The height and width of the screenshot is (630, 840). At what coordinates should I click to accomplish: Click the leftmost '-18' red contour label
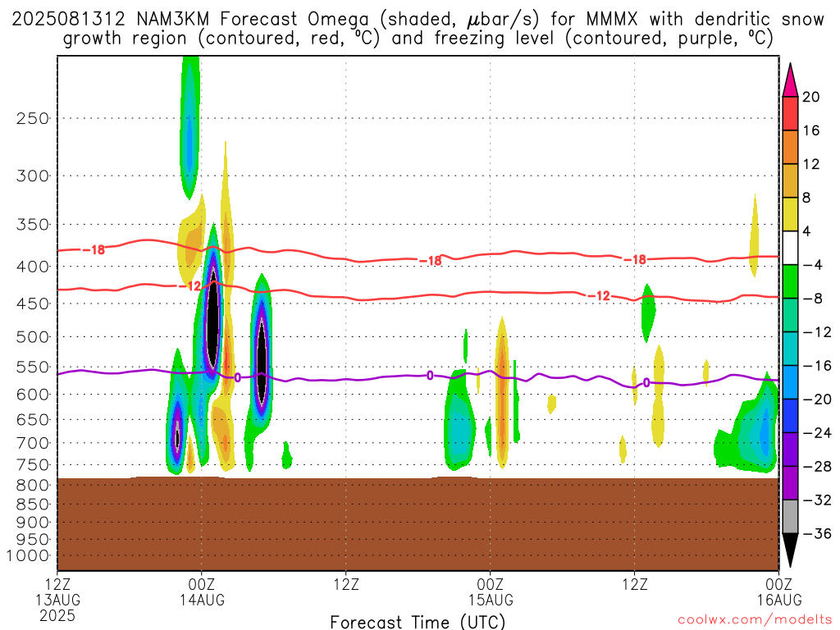click(94, 249)
